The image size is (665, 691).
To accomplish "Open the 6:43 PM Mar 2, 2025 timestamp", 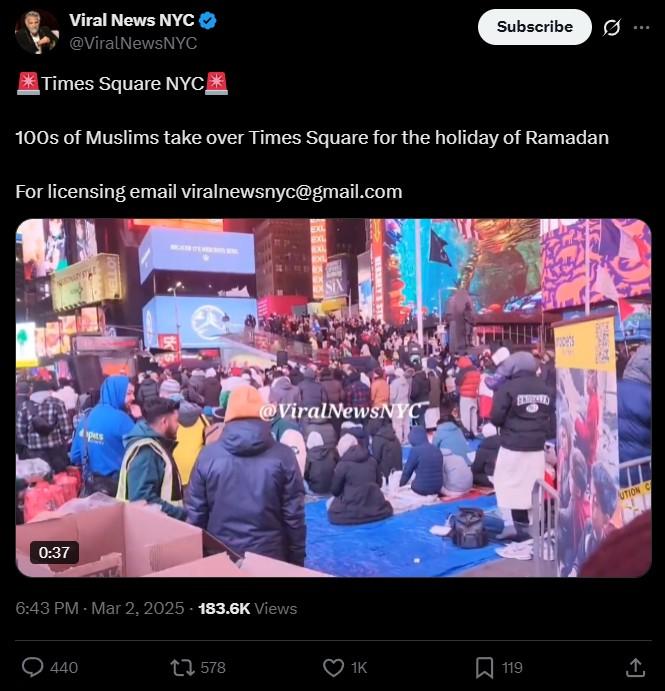I will (100, 608).
